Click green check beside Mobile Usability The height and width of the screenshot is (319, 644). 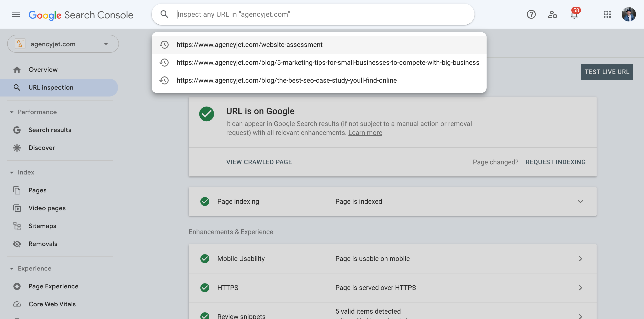pyautogui.click(x=205, y=258)
